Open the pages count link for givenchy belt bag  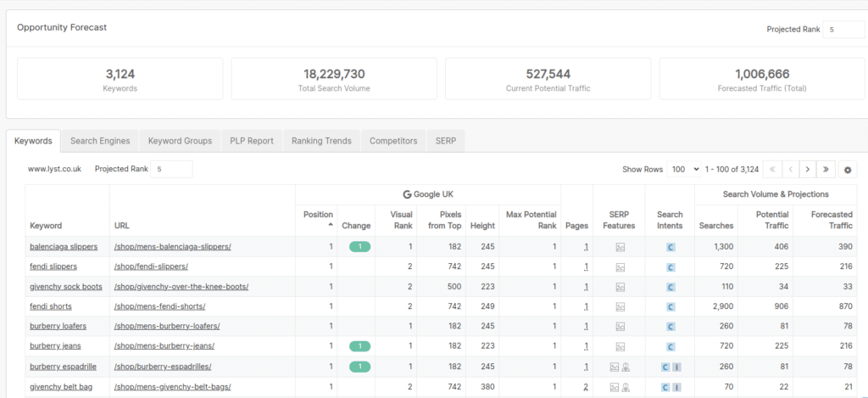(x=586, y=387)
